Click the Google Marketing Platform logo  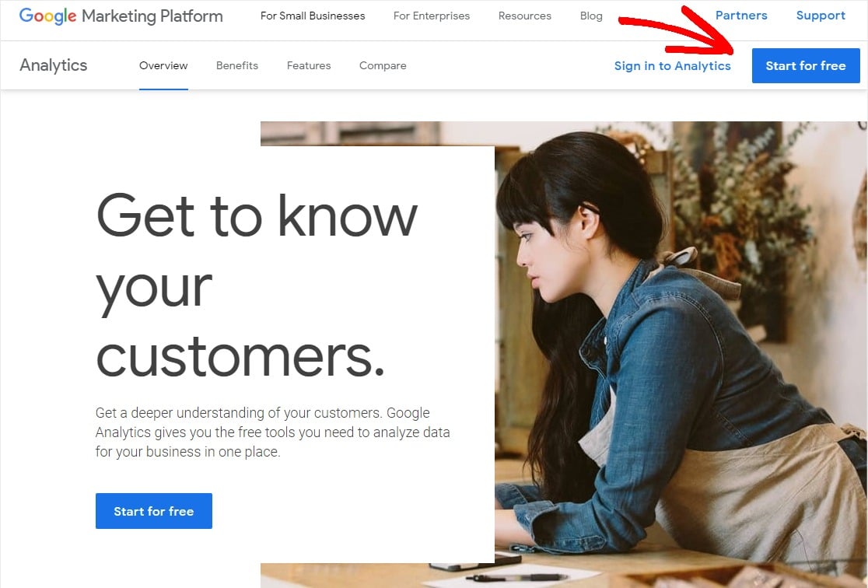pyautogui.click(x=121, y=16)
